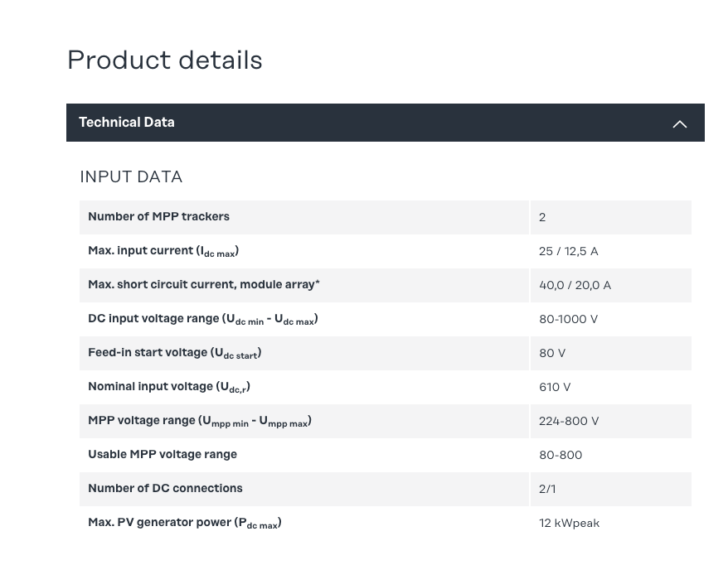Image resolution: width=728 pixels, height=570 pixels.
Task: Click the Technical Data accordion header label
Action: click(127, 123)
